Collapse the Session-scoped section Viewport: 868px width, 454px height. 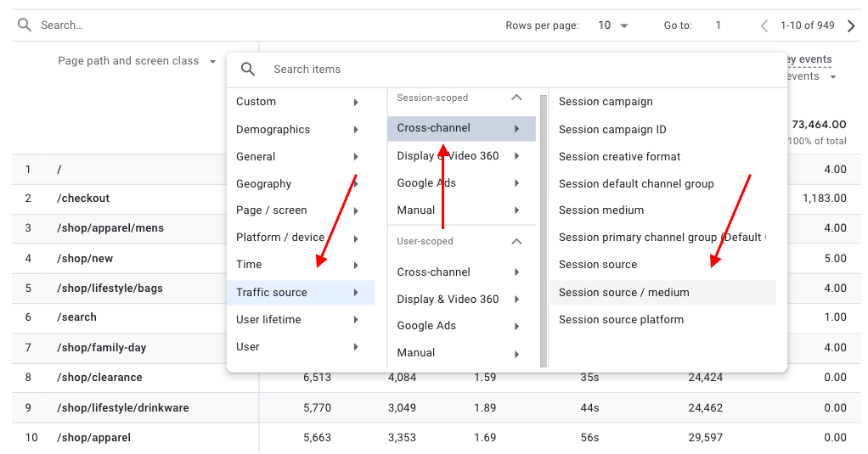coord(516,98)
